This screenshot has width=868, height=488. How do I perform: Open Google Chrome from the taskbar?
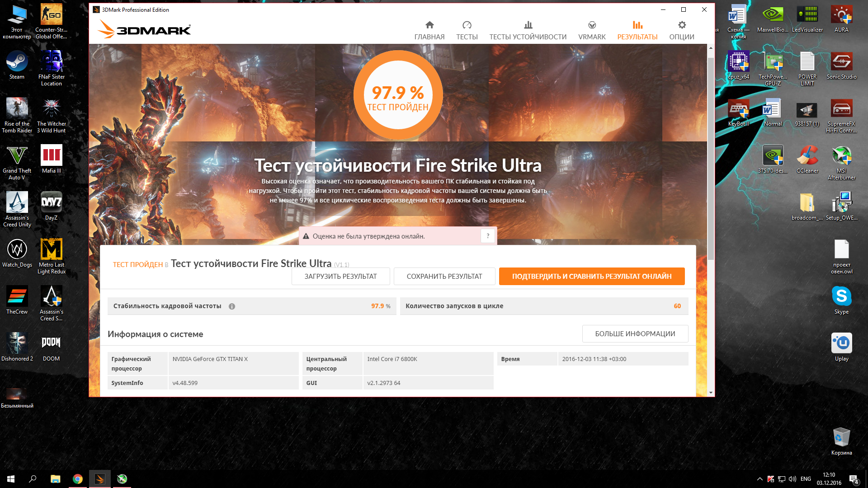point(78,479)
